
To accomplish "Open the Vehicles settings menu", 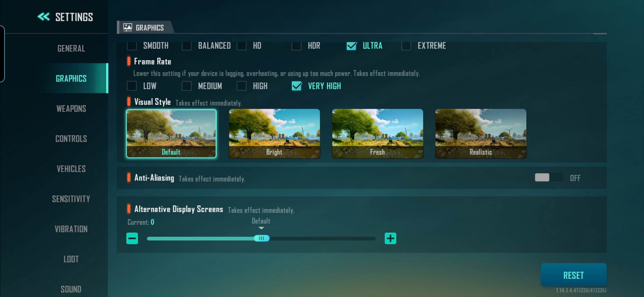I will click(71, 169).
